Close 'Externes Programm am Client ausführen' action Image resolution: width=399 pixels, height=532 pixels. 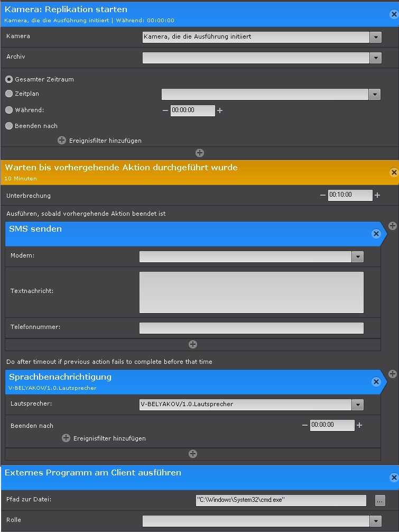(x=393, y=478)
